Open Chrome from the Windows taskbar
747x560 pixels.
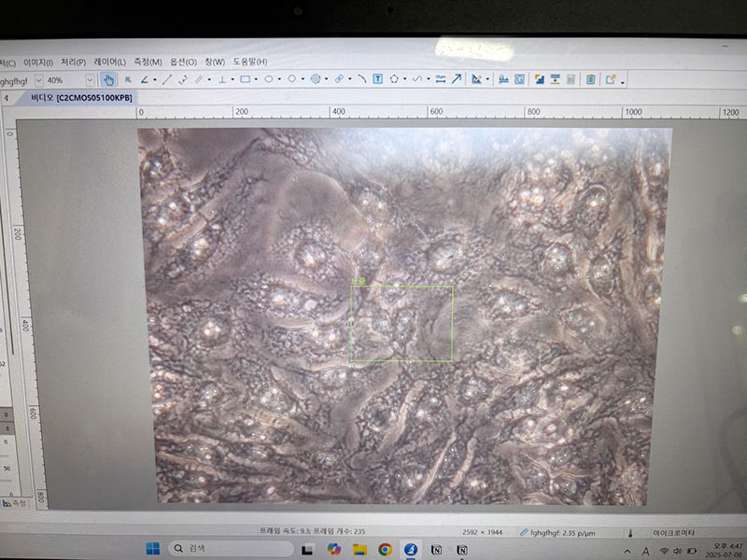(385, 549)
